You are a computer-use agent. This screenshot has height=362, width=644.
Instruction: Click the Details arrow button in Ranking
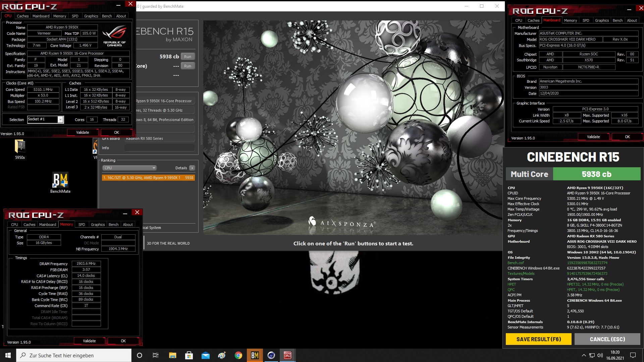click(x=192, y=168)
